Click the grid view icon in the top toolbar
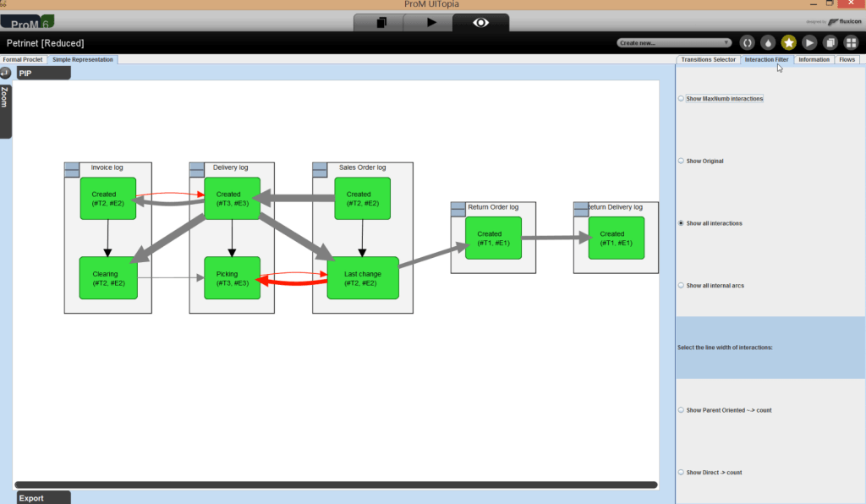 851,42
